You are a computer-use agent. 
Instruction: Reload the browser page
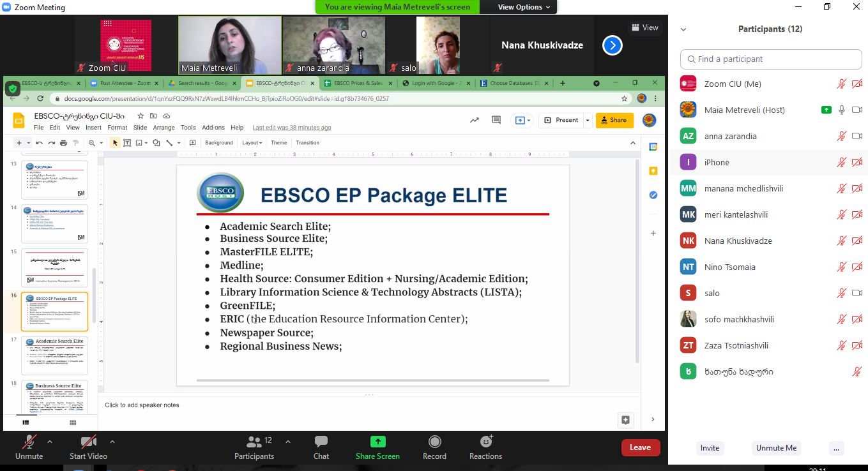pos(40,98)
